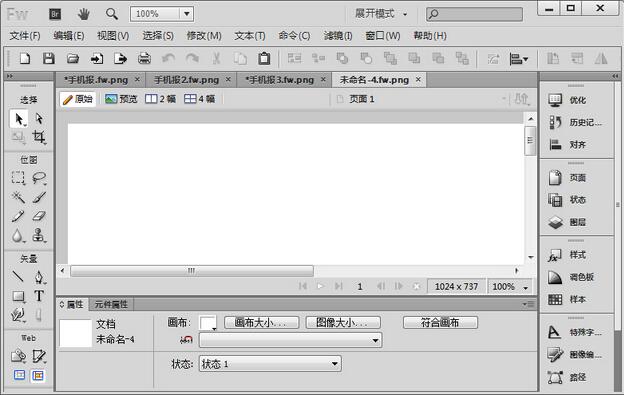624x395 pixels.
Task: Open the 文件(F) menu
Action: tap(25, 36)
